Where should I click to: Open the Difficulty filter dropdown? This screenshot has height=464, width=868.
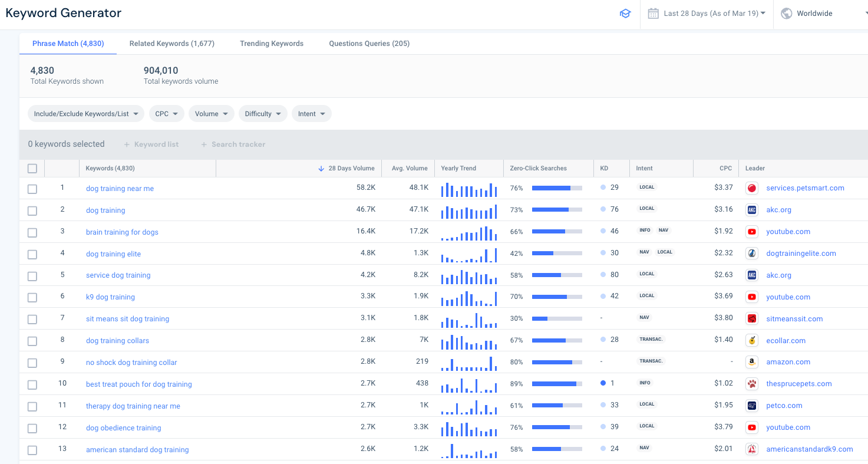263,113
